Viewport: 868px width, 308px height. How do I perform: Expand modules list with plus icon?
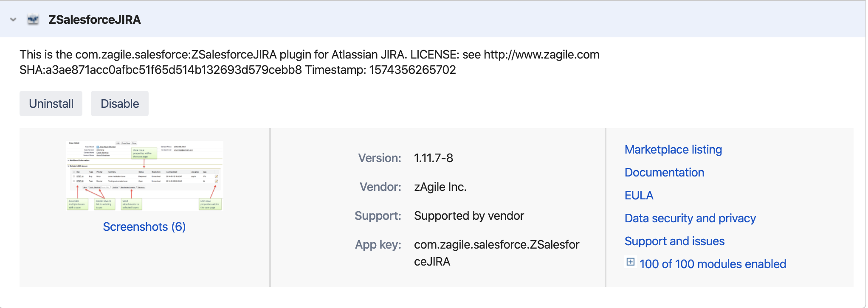click(x=631, y=262)
